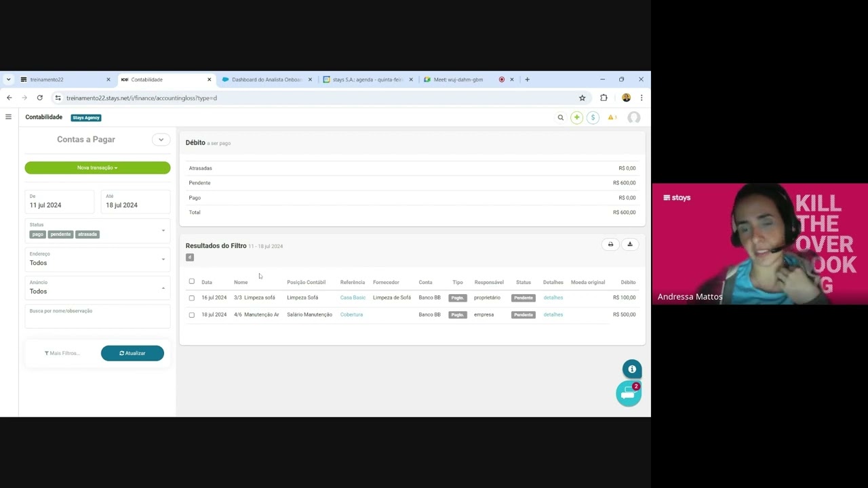Edit the De date 11 jul 2024

60,201
